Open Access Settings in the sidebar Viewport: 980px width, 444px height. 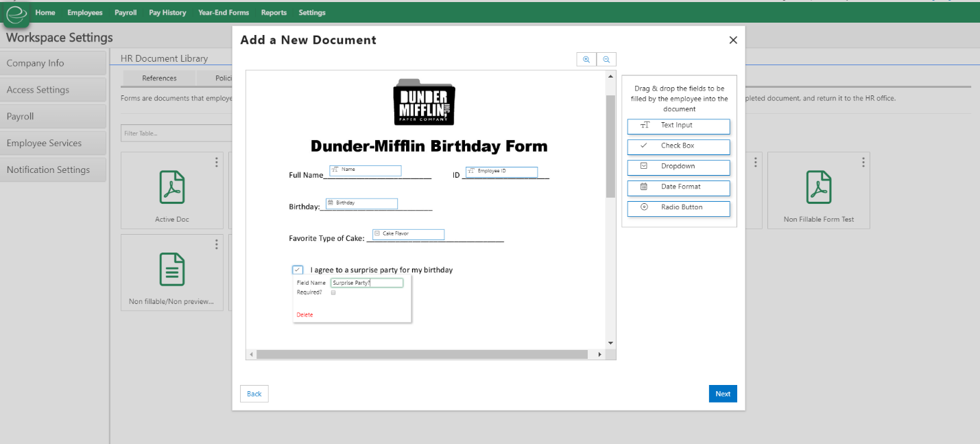click(x=53, y=90)
